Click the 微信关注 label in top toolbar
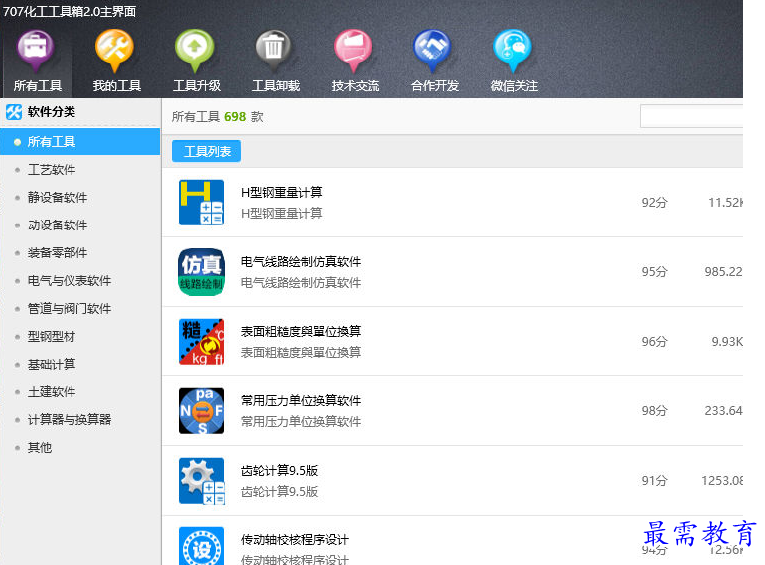765x565 pixels. pos(514,86)
